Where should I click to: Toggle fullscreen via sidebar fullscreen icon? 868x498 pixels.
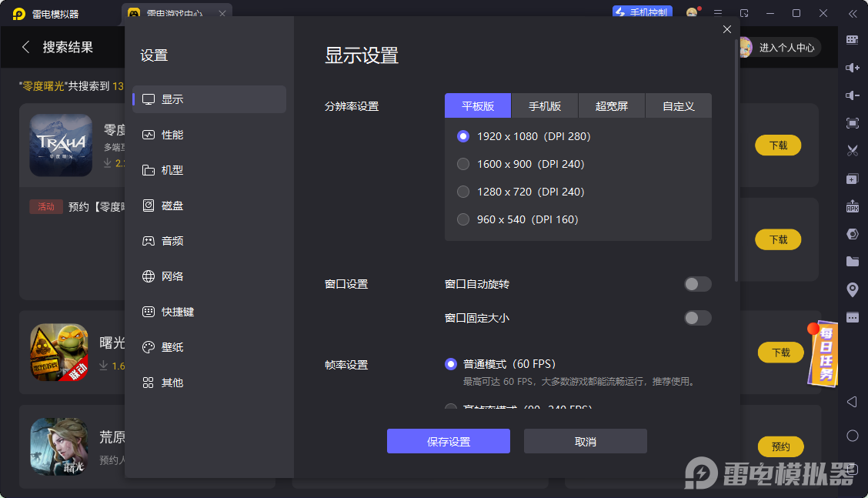(x=853, y=123)
